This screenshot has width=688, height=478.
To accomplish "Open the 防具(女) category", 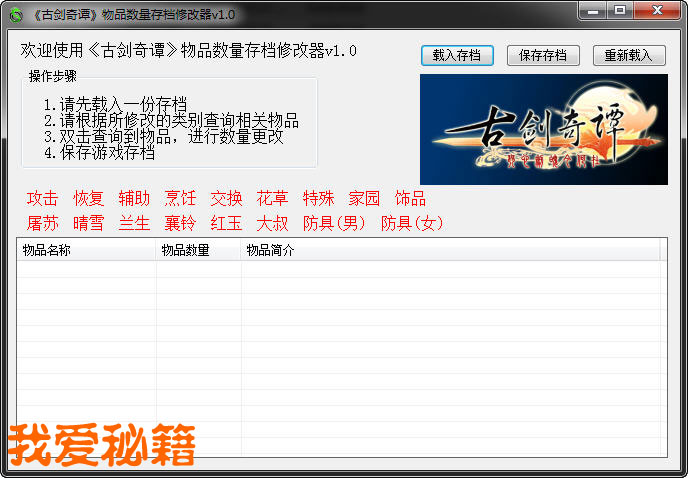I will pos(412,223).
